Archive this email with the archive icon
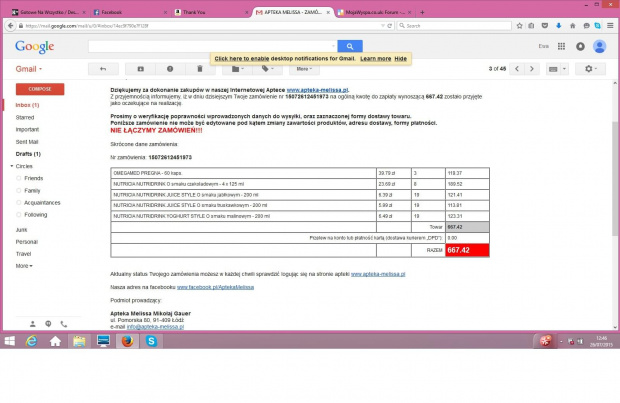The height and width of the screenshot is (403, 620). pos(140,69)
